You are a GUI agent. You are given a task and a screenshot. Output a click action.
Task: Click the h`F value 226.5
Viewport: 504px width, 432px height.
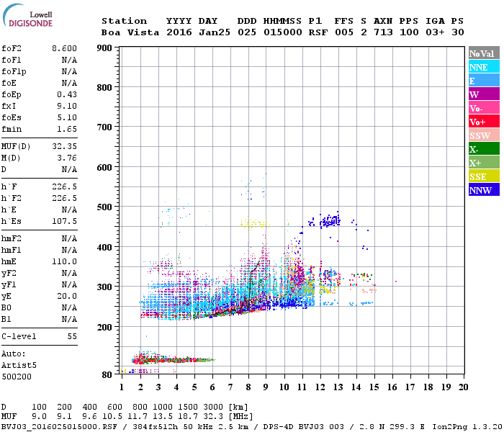[x=64, y=186]
